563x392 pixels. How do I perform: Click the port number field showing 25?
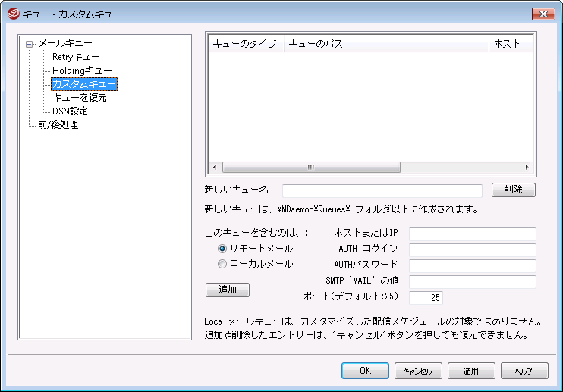[425, 298]
